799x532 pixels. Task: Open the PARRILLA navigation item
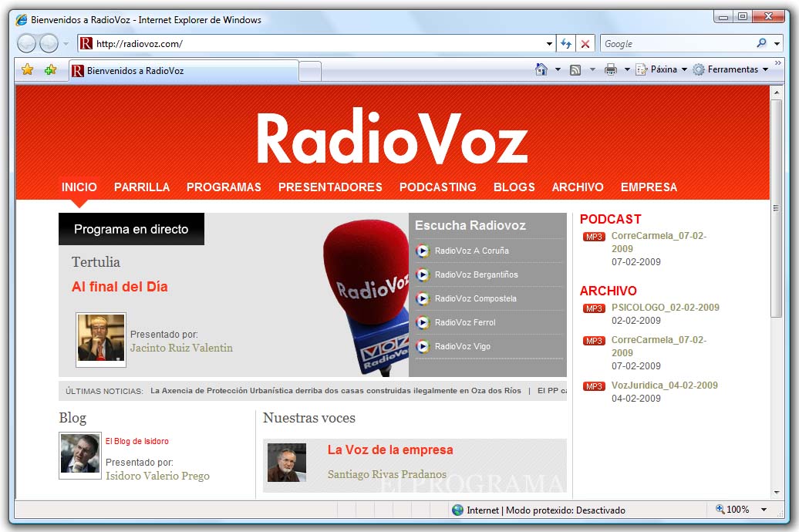click(x=142, y=187)
